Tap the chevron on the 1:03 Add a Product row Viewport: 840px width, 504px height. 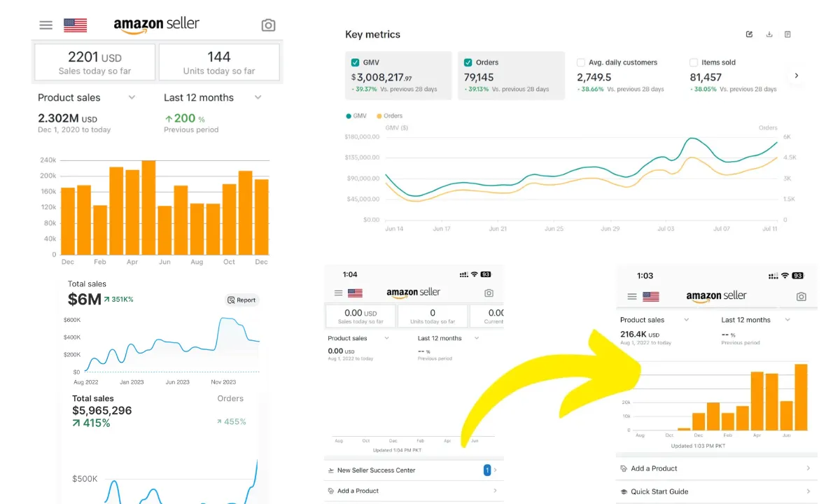click(x=808, y=468)
